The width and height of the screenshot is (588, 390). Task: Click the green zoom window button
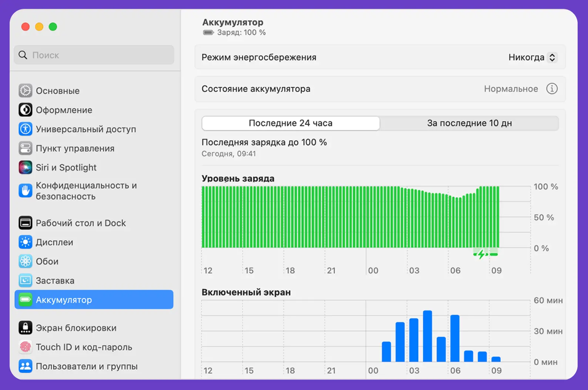53,27
